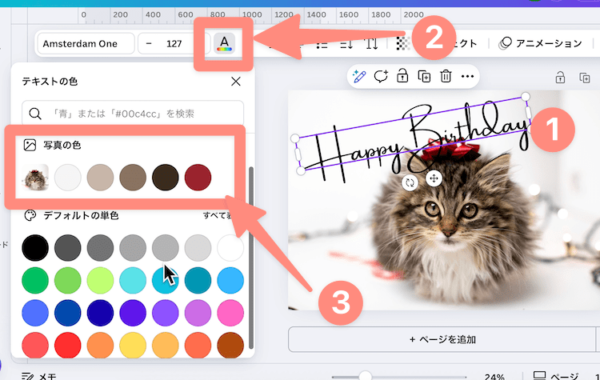Choose the navy blue swatch
The height and width of the screenshot is (380, 600).
(x=100, y=313)
